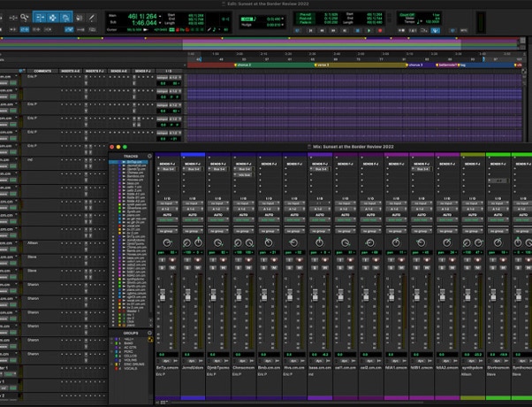Toggle the MTC generate button
532x407 pixels.
[x=463, y=30]
